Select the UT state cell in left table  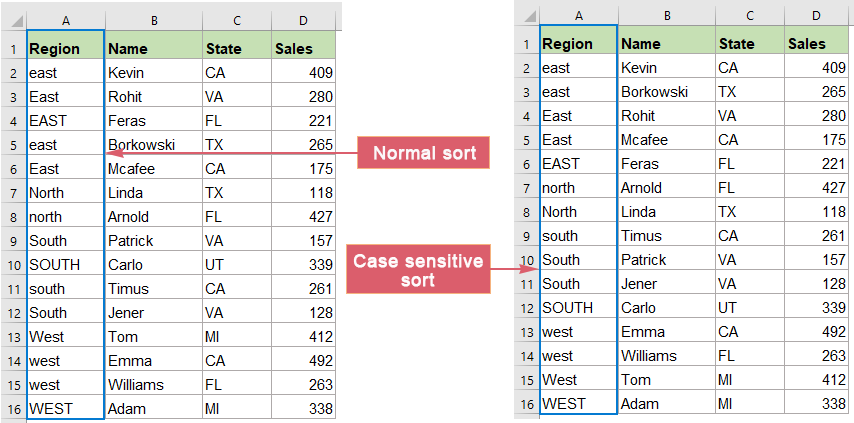[235, 265]
